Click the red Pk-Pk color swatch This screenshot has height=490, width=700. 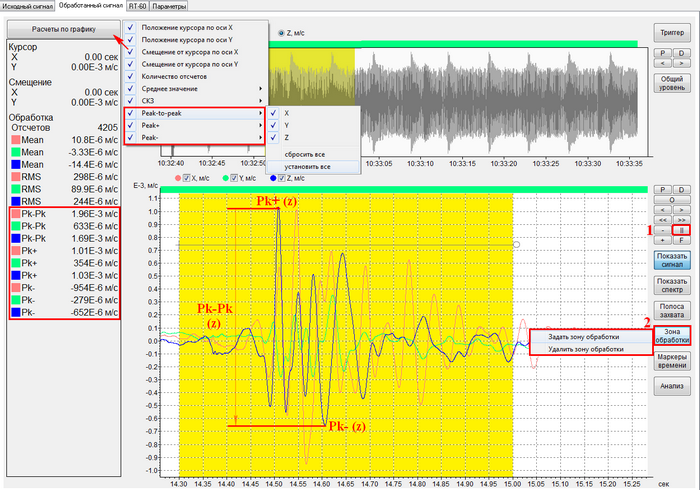coord(15,213)
